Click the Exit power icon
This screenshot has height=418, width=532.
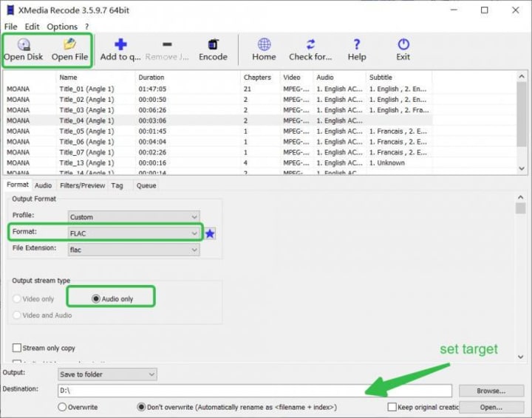point(403,44)
